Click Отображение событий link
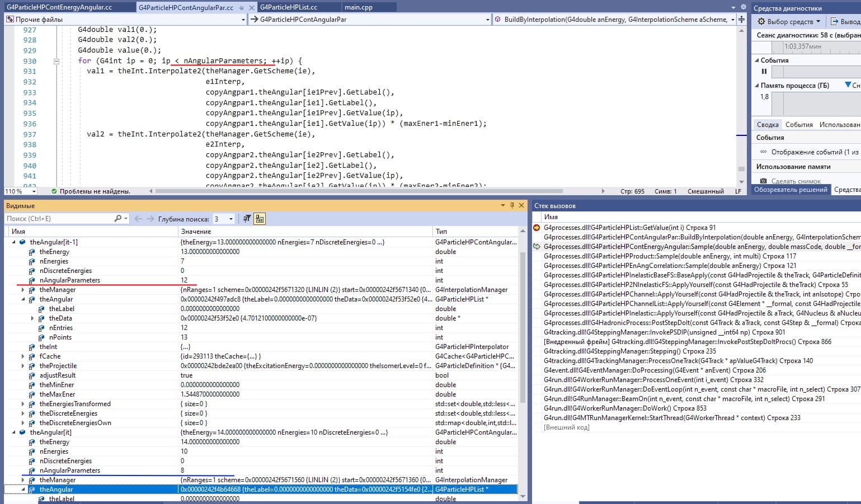This screenshot has width=861, height=504. [815, 152]
